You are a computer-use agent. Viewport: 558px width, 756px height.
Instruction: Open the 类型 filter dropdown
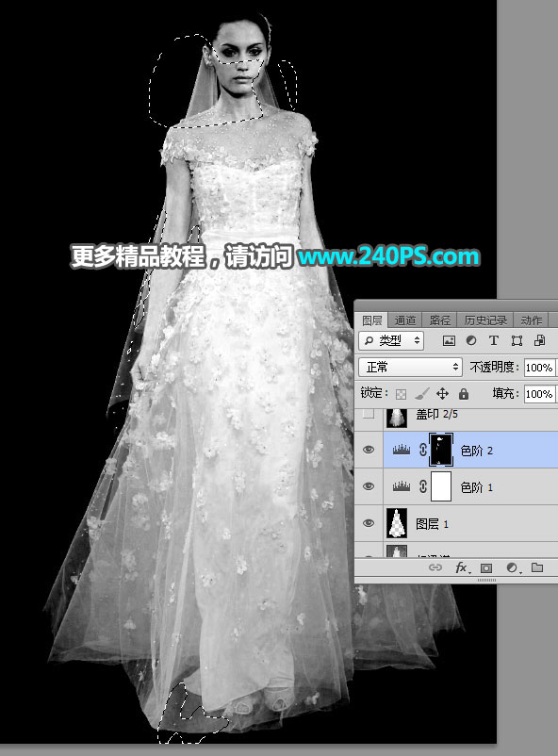tap(391, 341)
